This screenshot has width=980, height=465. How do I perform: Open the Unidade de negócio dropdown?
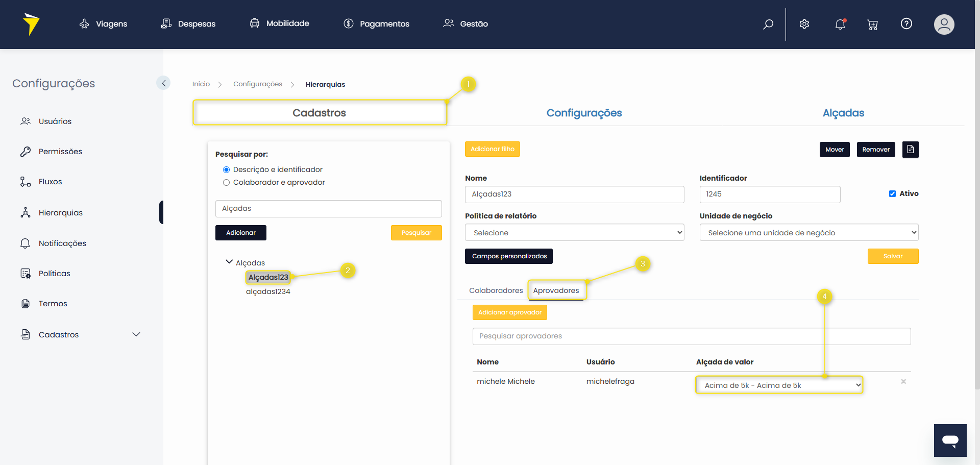808,233
